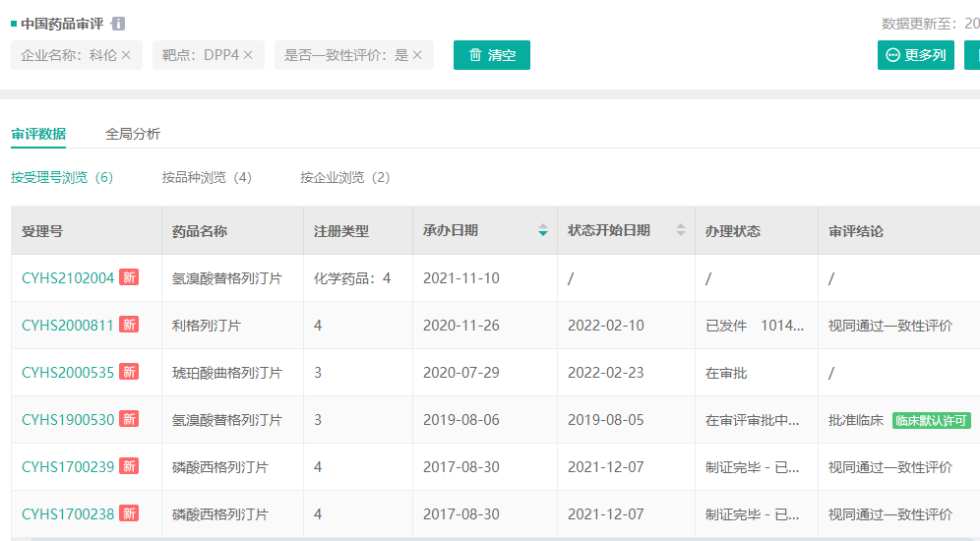Sort table by 承办日期 column
Viewport: 980px width, 541px height.
543,231
